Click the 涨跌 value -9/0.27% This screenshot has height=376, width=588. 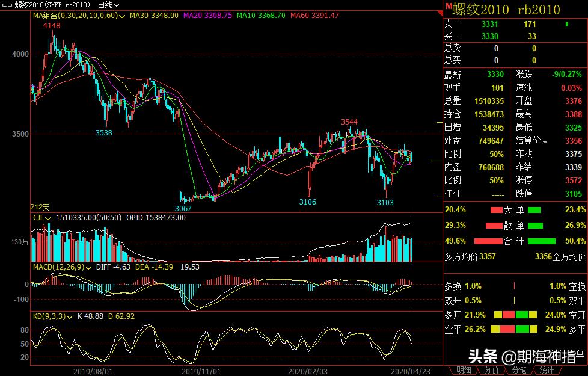pos(566,75)
